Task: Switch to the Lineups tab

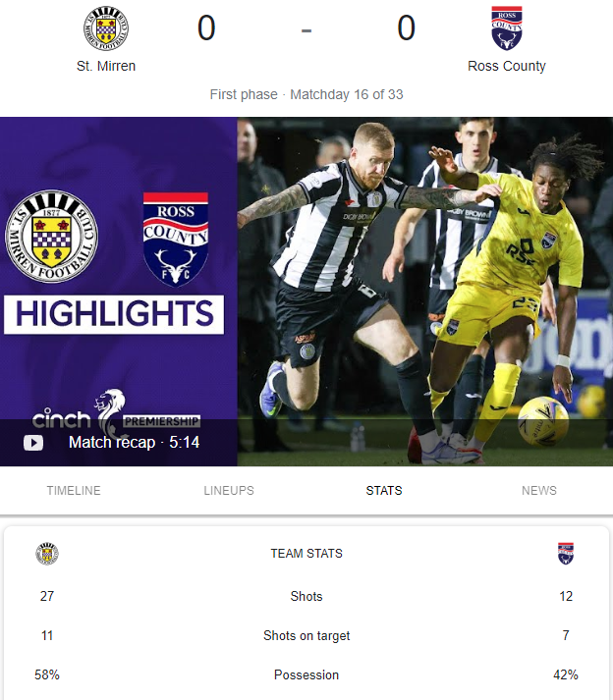Action: [229, 490]
